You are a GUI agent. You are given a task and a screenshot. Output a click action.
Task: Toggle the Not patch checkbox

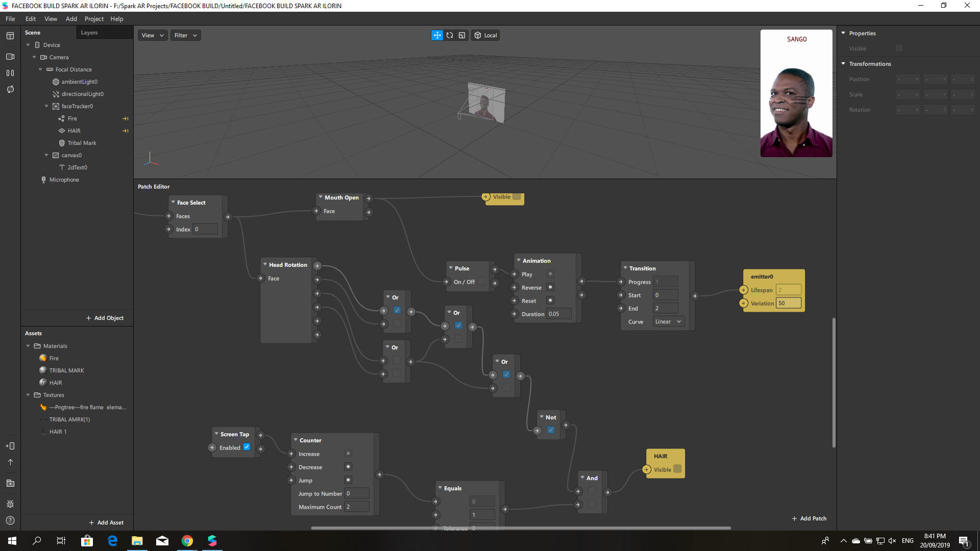pyautogui.click(x=551, y=430)
